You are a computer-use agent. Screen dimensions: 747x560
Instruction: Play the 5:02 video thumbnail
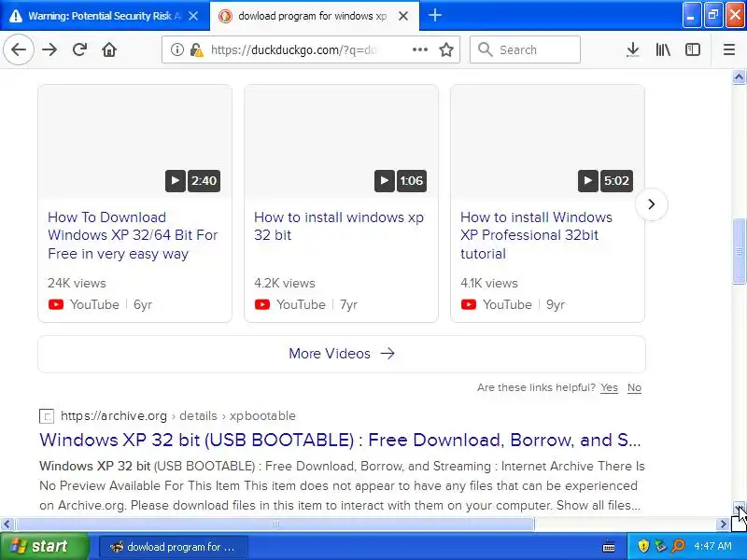click(547, 142)
